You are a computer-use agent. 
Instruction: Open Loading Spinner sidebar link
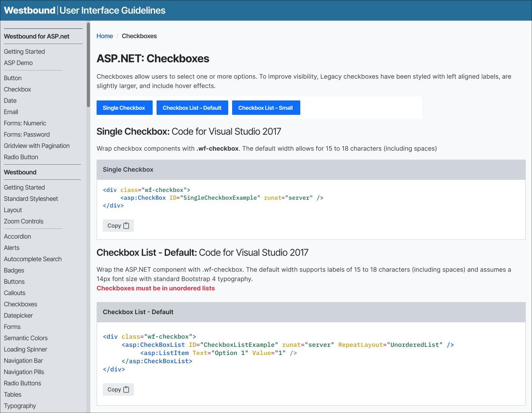point(25,350)
